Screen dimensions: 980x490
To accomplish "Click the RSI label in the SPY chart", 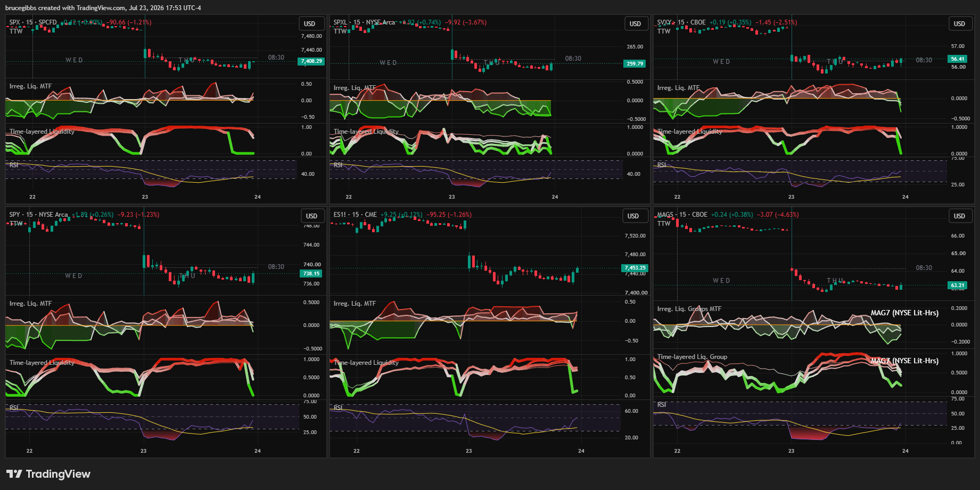I will (x=14, y=407).
